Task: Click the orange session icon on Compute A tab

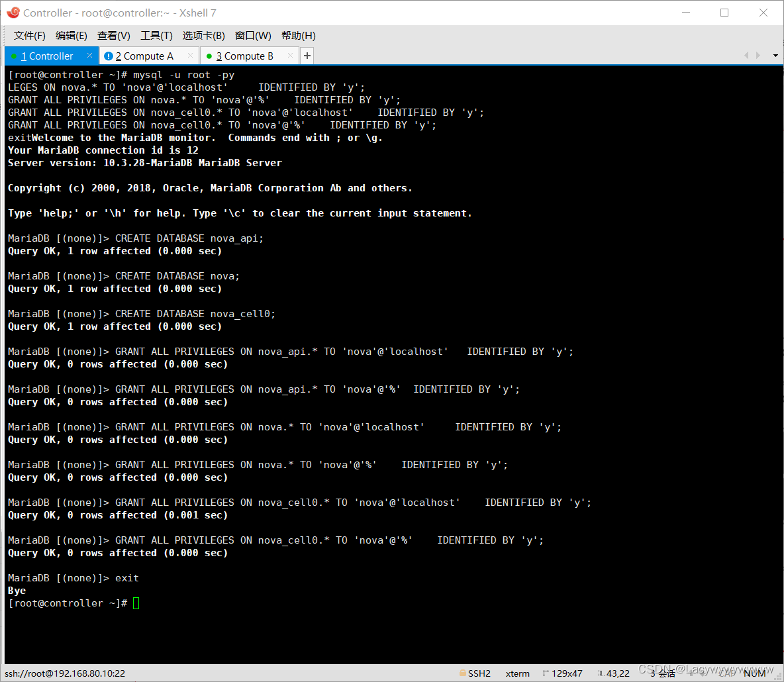Action: [x=108, y=56]
